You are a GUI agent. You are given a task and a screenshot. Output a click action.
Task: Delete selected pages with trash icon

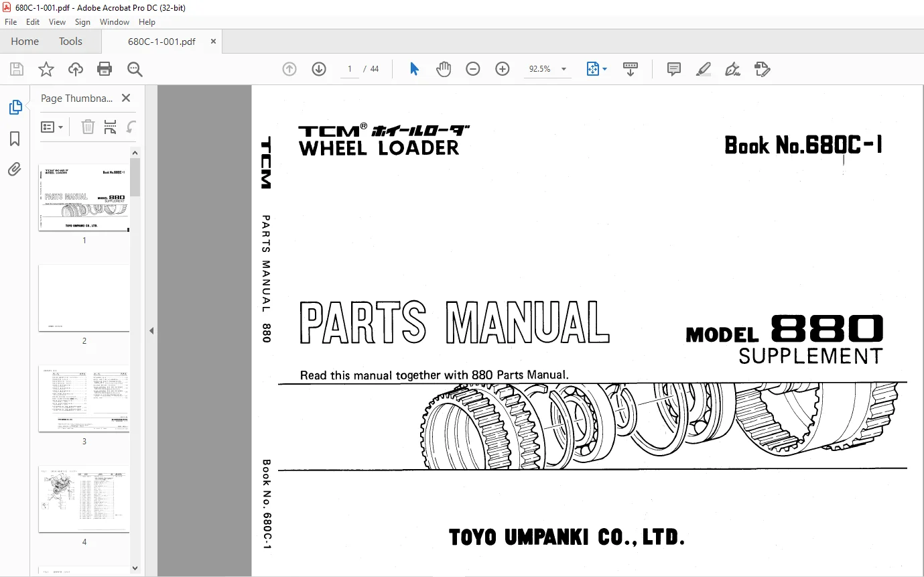[x=88, y=127]
